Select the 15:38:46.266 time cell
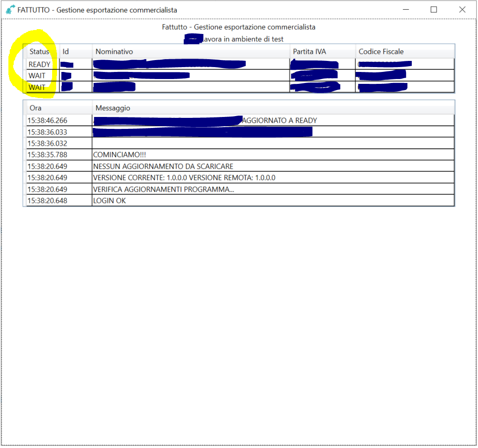The image size is (478, 448). tap(59, 120)
